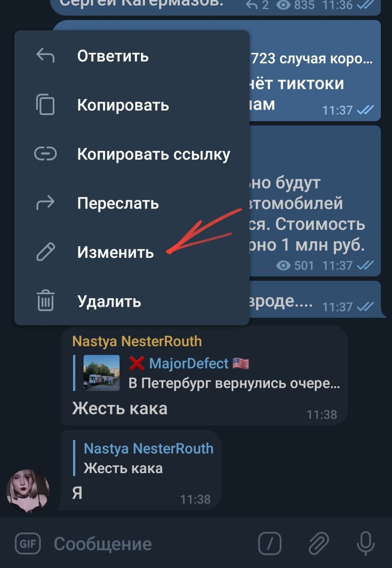Open the MajorDefect quoted post thumbnail
Screen dimensions: 392x568
(102, 373)
